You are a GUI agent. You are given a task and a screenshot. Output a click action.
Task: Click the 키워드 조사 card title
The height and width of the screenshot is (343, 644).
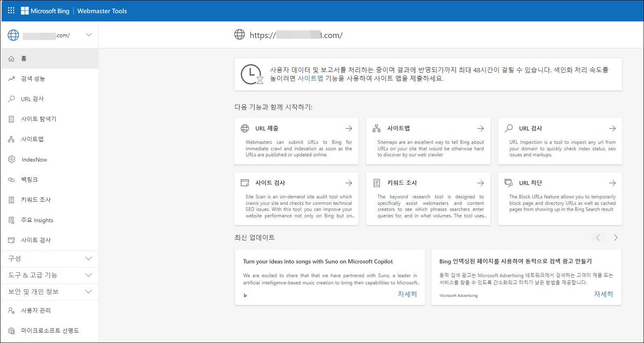[x=402, y=183]
